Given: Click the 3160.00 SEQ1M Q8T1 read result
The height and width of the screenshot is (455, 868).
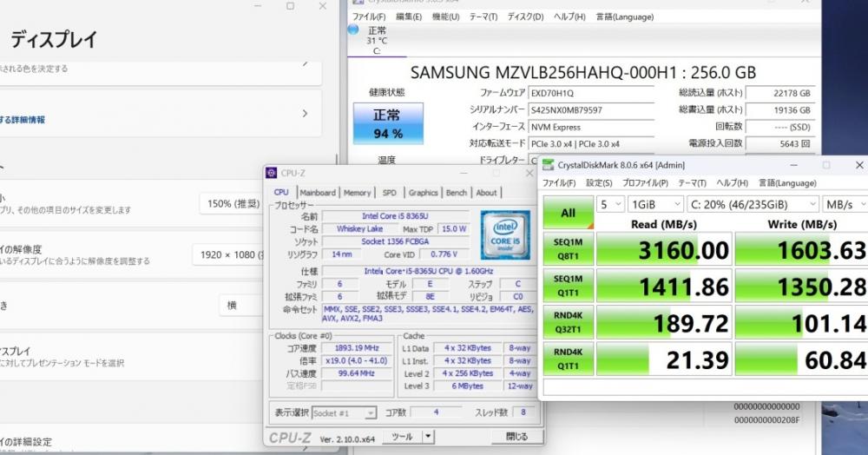Looking at the screenshot, I should click(x=664, y=249).
